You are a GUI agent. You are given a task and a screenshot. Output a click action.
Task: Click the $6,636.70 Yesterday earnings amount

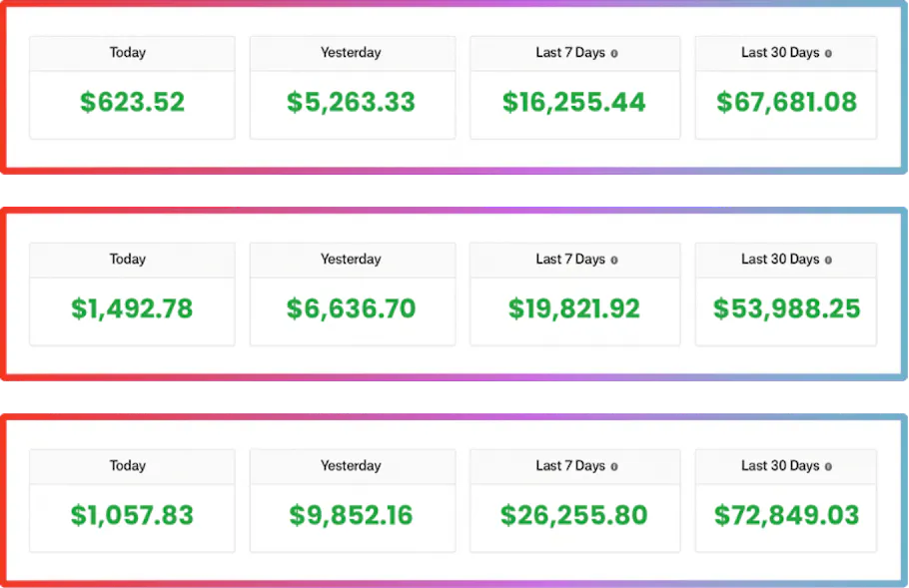coord(351,308)
